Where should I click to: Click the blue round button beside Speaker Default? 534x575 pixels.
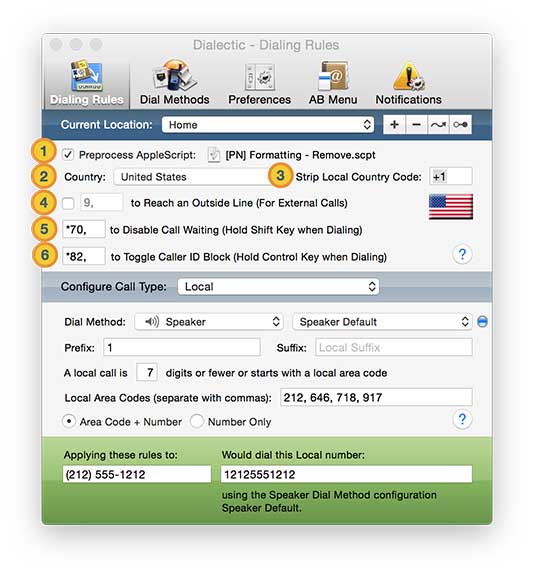click(482, 322)
